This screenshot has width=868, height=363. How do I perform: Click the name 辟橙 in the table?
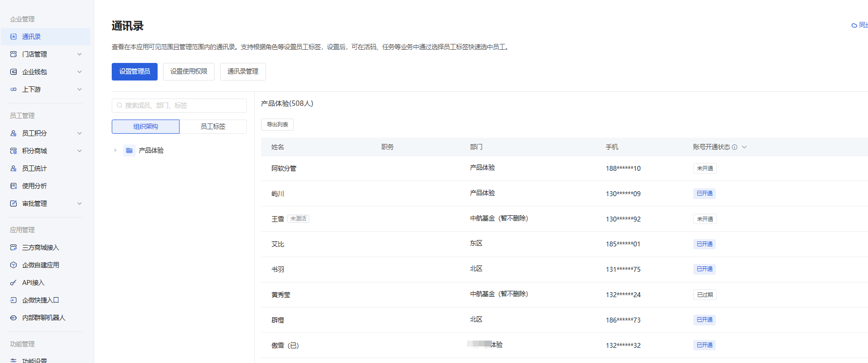click(278, 320)
